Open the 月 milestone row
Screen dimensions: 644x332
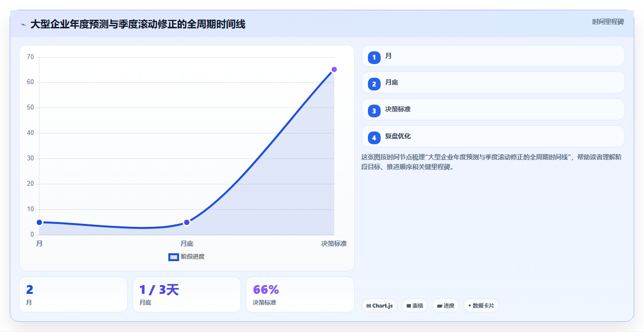tap(493, 56)
